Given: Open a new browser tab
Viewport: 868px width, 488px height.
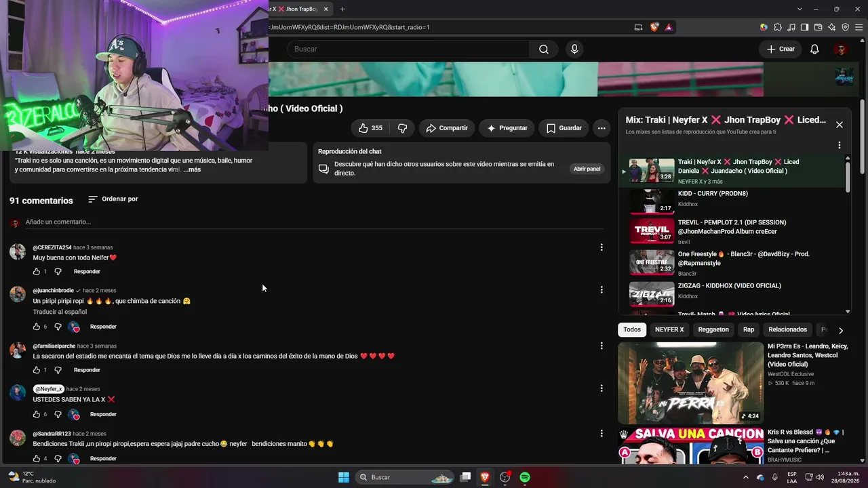Looking at the screenshot, I should pos(342,9).
